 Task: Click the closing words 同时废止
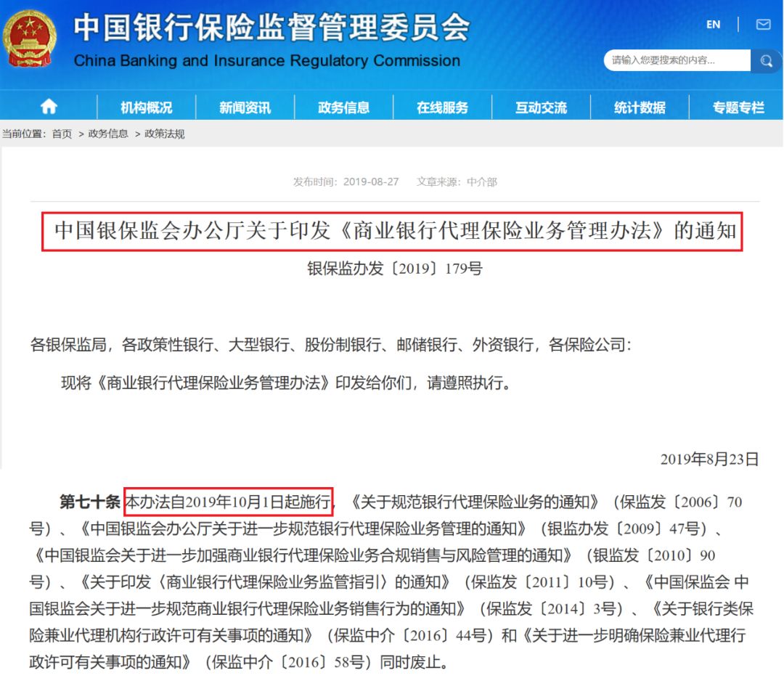tap(410, 662)
